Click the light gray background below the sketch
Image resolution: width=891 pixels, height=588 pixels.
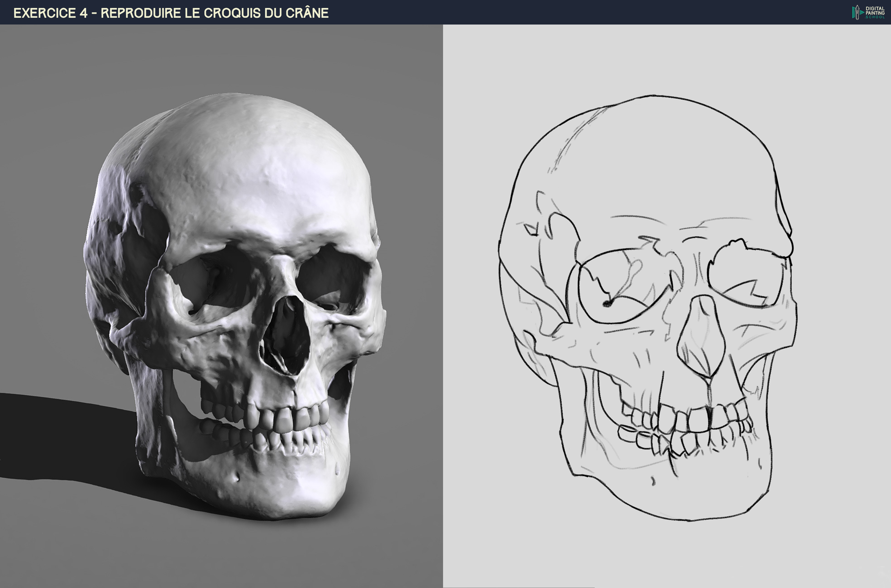pos(668,555)
